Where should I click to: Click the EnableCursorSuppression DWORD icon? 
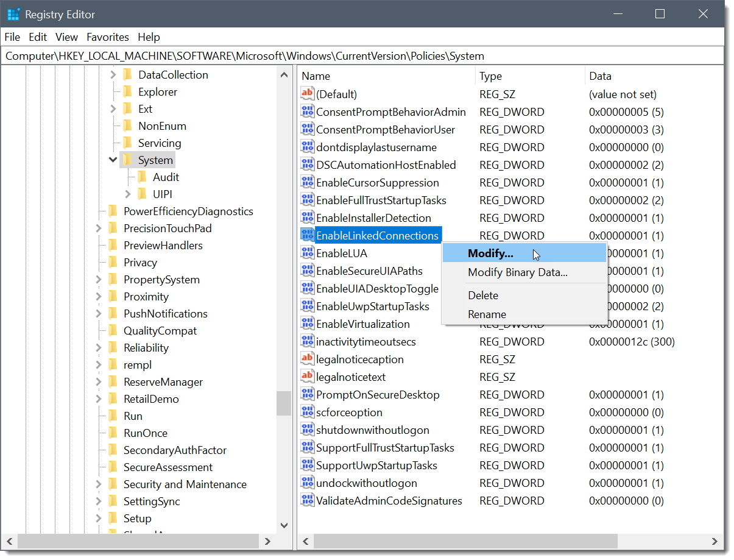pos(308,182)
